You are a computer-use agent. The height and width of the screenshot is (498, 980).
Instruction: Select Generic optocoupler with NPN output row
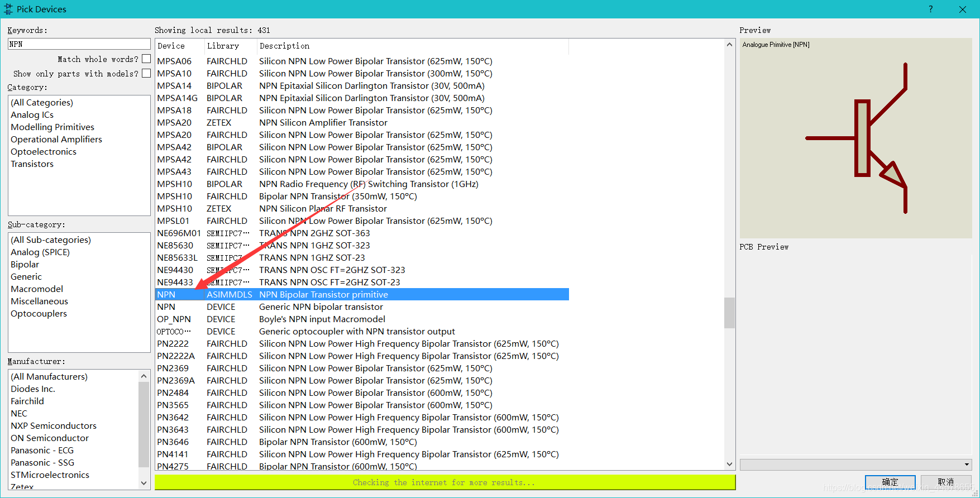point(362,331)
